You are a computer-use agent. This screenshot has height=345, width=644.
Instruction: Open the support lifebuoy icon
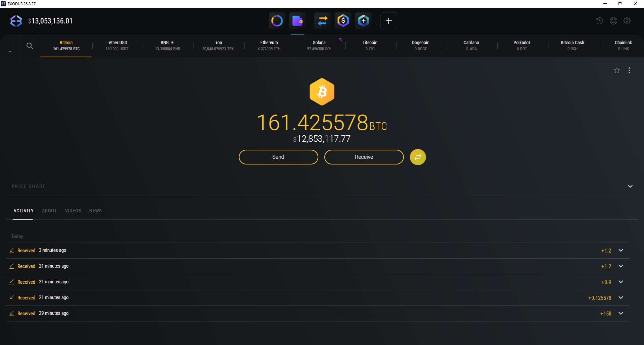coord(613,21)
